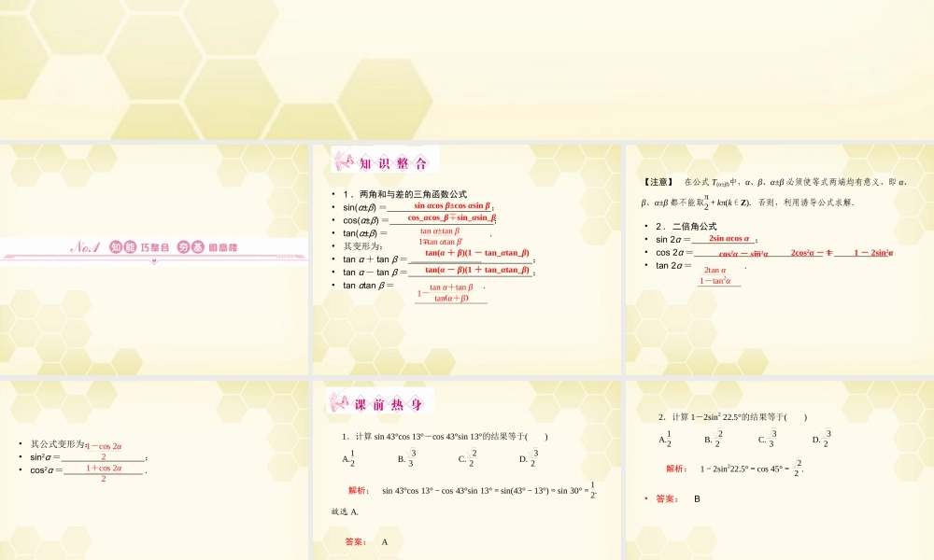The height and width of the screenshot is (560, 934).
Task: Choose option D in question 2
Action: pyautogui.click(x=822, y=440)
